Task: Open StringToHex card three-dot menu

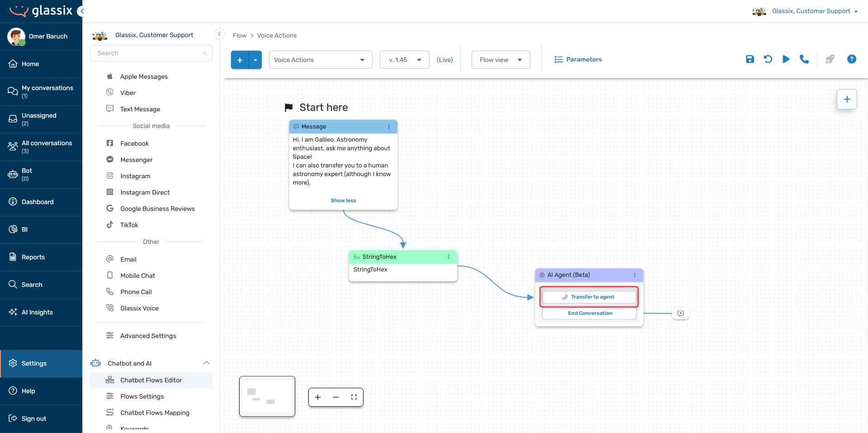Action: click(448, 257)
